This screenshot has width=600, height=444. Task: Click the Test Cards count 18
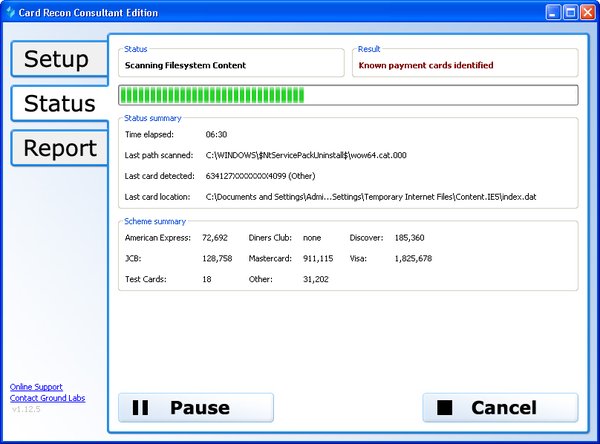coord(207,279)
